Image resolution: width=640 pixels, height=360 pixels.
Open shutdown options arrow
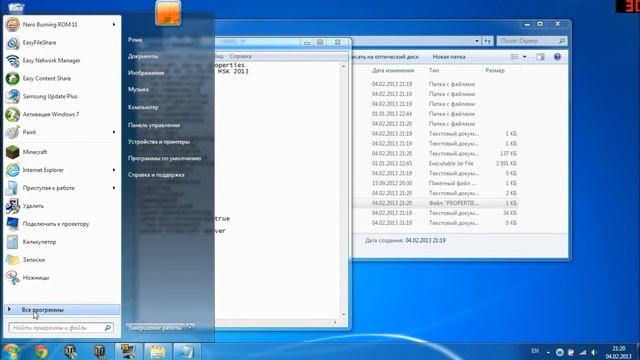tap(190, 327)
